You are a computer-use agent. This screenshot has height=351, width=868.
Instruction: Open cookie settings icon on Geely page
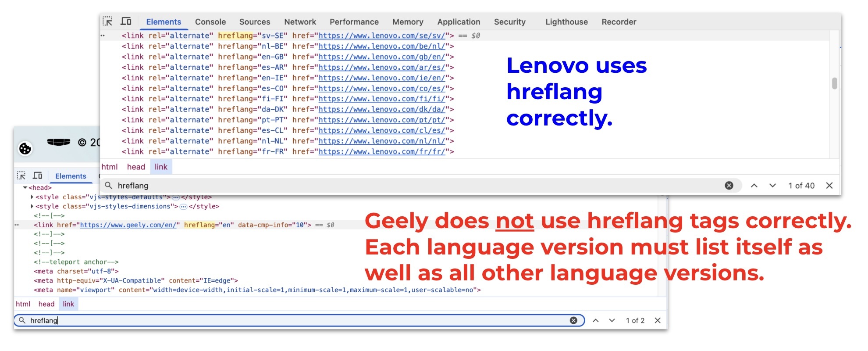point(25,149)
